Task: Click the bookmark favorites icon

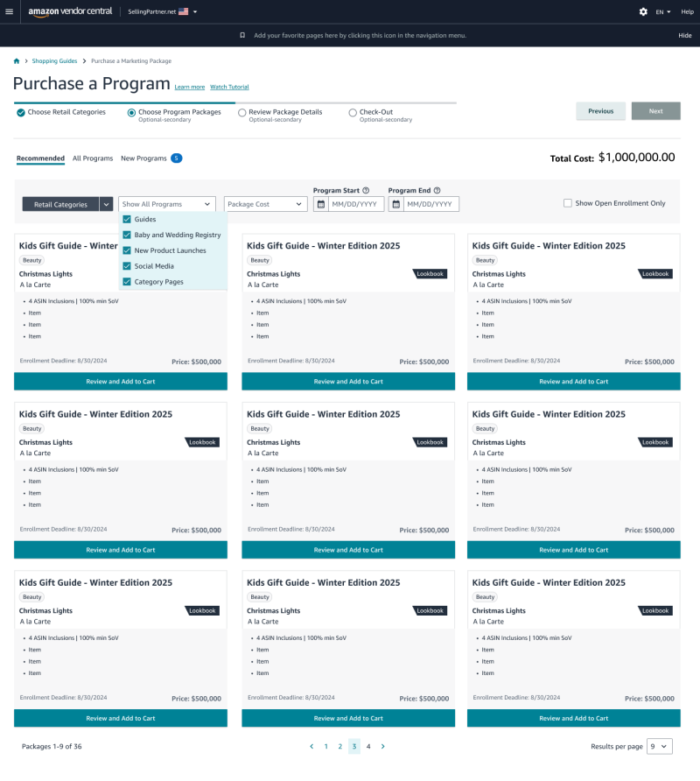Action: pos(242,35)
